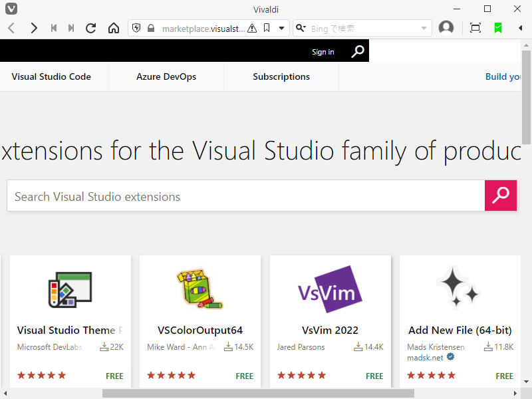Image resolution: width=532 pixels, height=399 pixels.
Task: Bookmark this page
Action: tap(267, 28)
